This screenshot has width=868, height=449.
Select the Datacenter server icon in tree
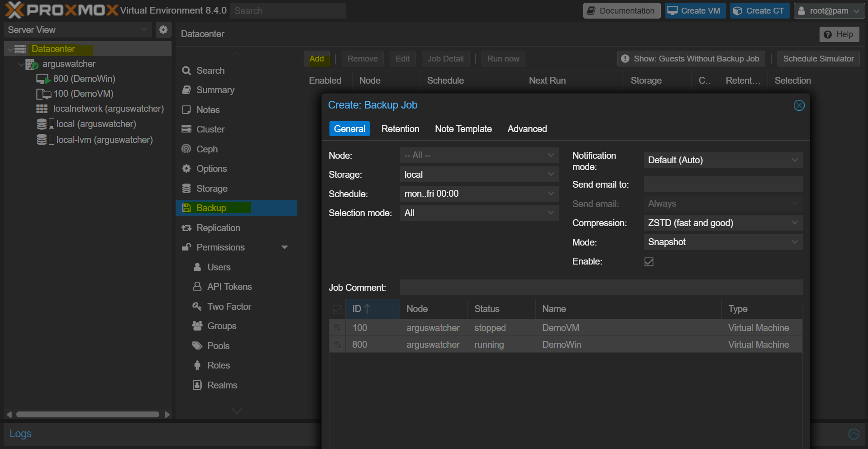pos(20,49)
